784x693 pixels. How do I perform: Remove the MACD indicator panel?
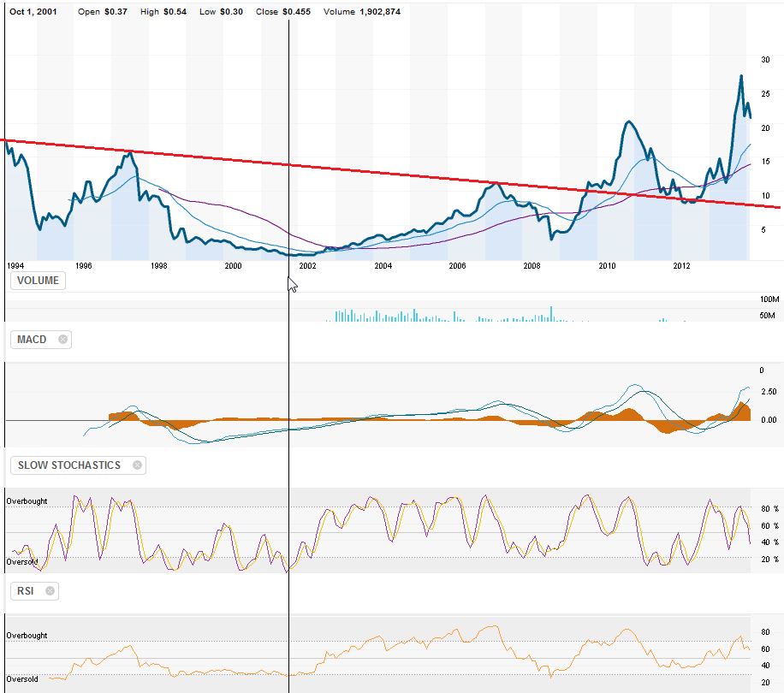62,340
